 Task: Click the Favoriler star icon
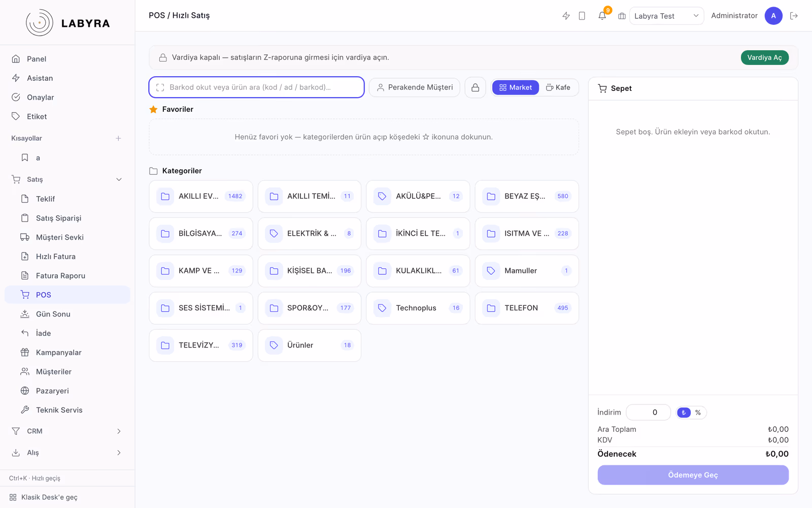[x=153, y=109]
